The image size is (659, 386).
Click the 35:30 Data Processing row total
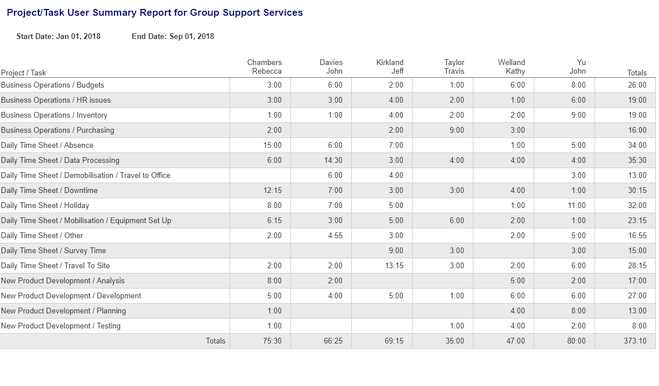[x=637, y=160]
